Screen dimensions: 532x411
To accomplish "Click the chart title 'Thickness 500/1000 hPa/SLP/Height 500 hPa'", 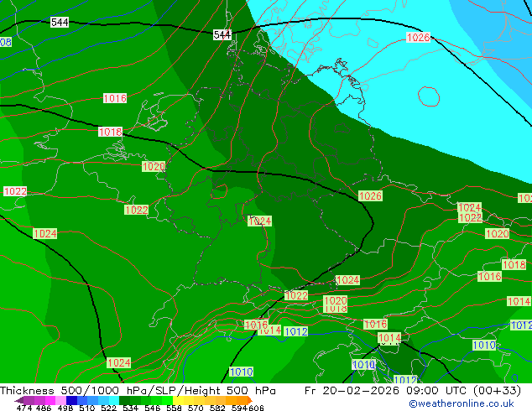I will pyautogui.click(x=138, y=391).
